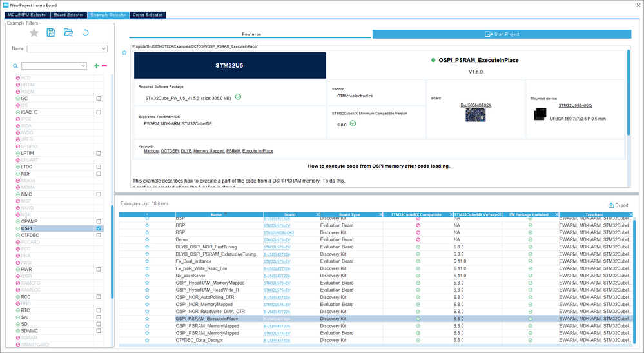This screenshot has width=644, height=353.
Task: Click the OCTOSPI keyword link
Action: pos(170,151)
